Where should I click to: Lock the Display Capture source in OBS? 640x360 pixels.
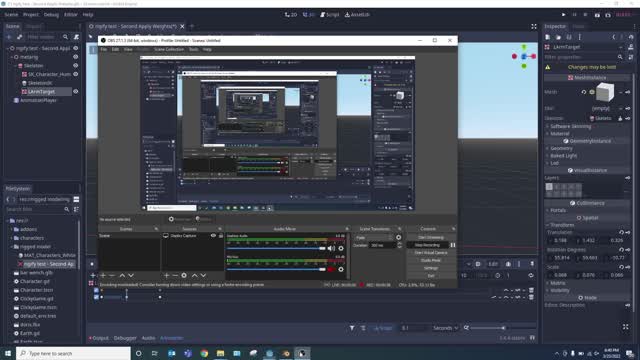tap(220, 236)
